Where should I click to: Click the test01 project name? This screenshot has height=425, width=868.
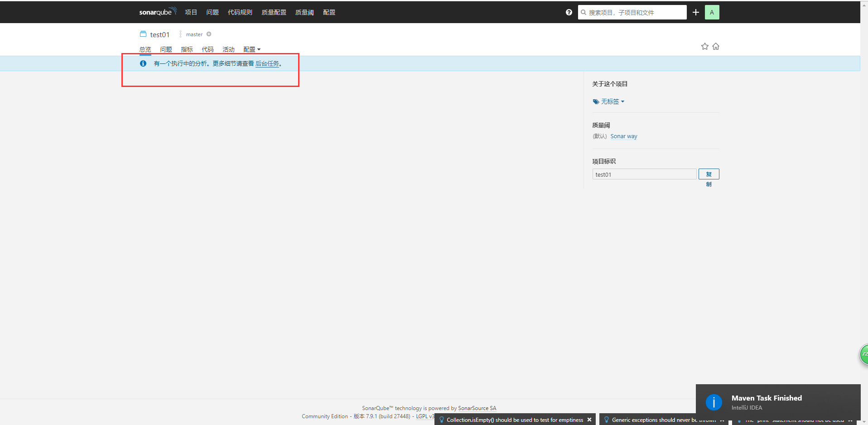point(159,34)
